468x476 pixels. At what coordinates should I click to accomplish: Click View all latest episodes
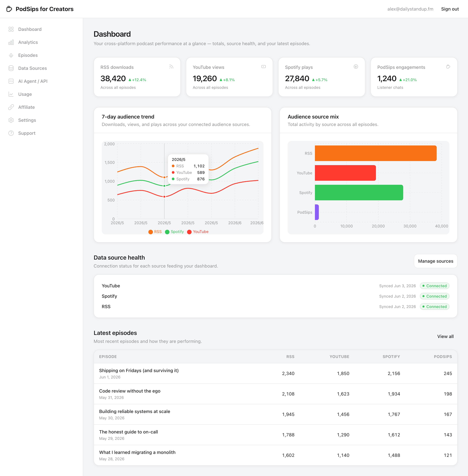click(445, 337)
